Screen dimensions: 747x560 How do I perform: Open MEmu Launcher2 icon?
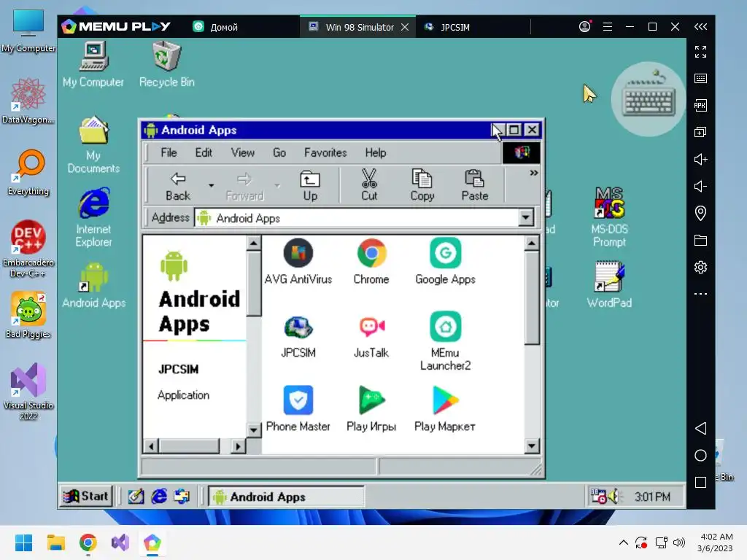coord(445,341)
